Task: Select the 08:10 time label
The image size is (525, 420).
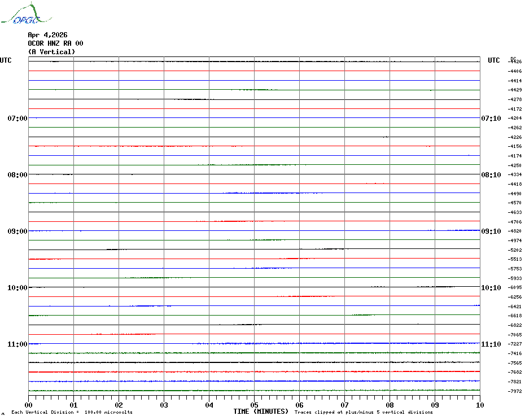Action: click(x=491, y=175)
